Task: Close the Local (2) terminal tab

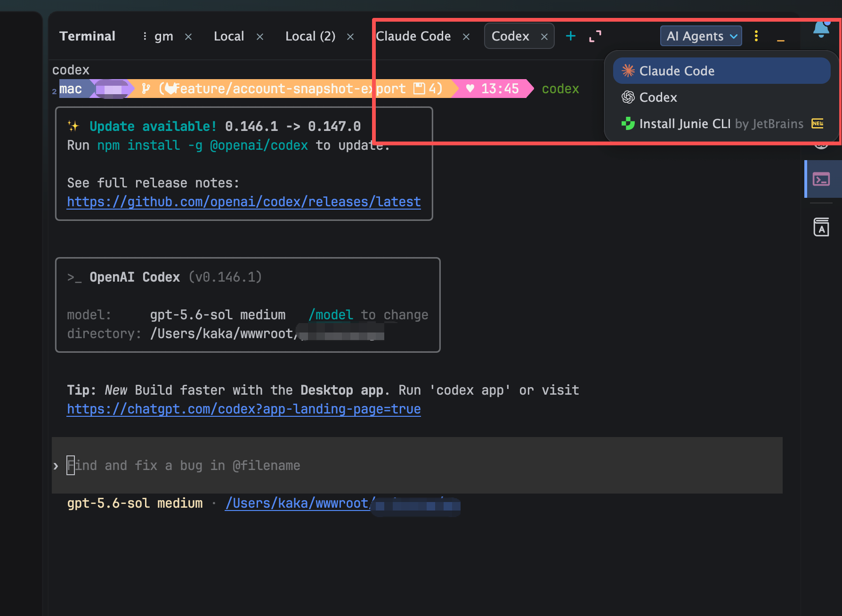Action: [x=350, y=37]
